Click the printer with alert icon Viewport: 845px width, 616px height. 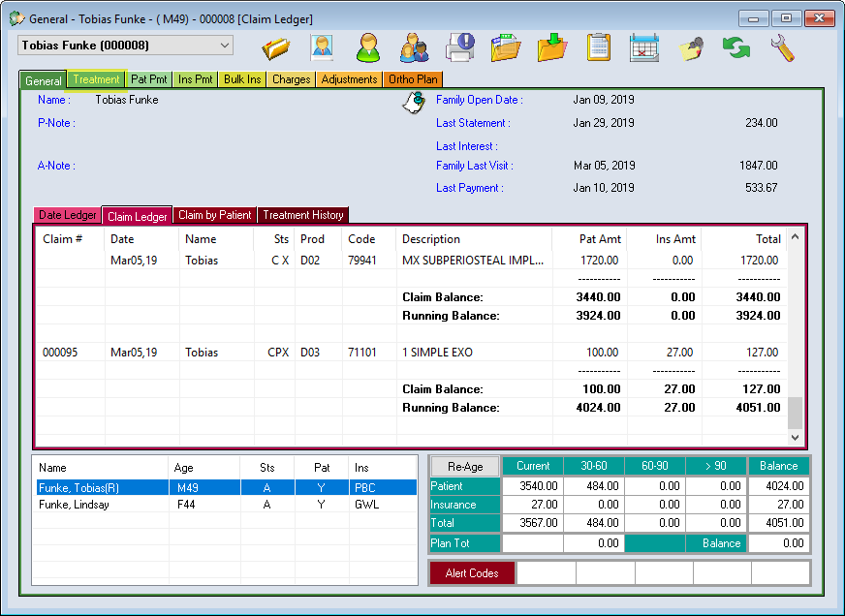pos(460,46)
